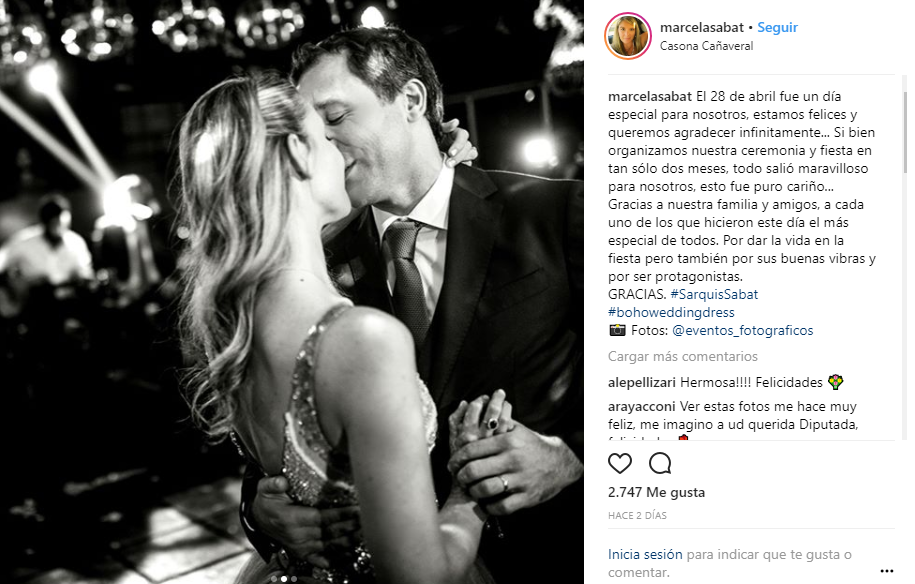This screenshot has width=915, height=584.
Task: Open the #bohoweddingdress hashtag
Action: coord(671,313)
